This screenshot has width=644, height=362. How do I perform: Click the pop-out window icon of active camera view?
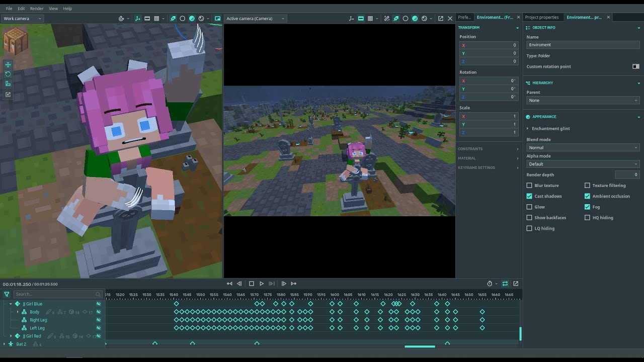pos(441,19)
